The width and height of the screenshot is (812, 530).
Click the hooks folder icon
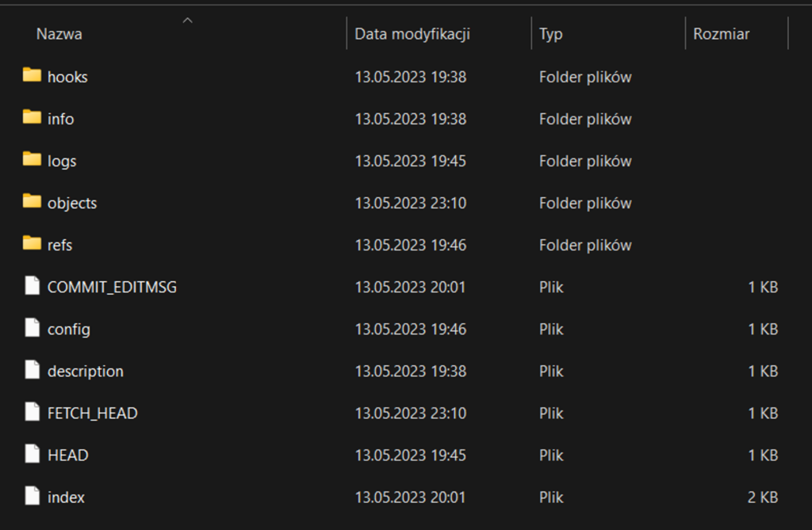click(32, 76)
